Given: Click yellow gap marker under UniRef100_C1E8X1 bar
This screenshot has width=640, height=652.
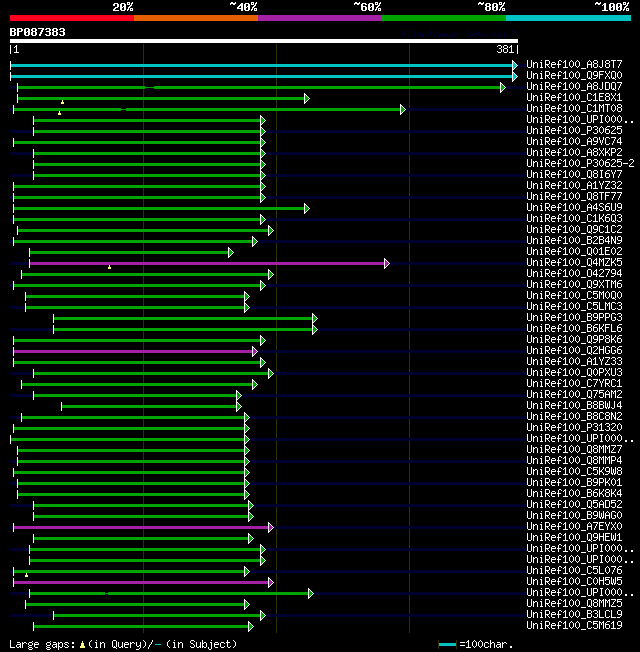Looking at the screenshot, I should 62,102.
